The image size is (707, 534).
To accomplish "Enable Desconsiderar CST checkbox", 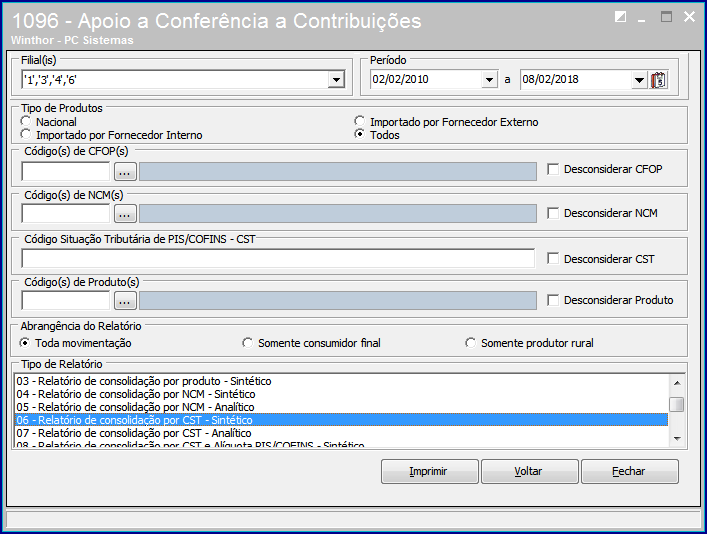I will 553,258.
